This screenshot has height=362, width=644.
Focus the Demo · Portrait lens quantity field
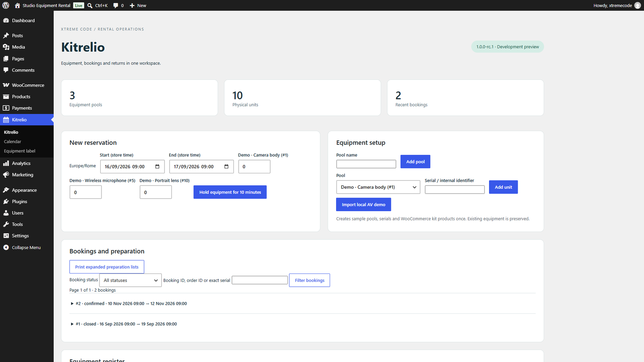click(156, 192)
